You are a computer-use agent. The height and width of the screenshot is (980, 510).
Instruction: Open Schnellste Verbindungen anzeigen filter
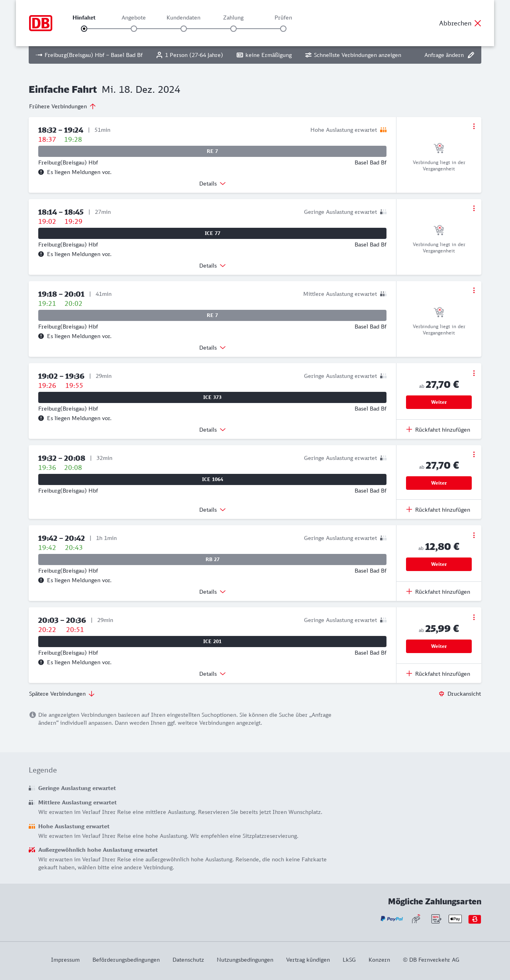(x=353, y=55)
